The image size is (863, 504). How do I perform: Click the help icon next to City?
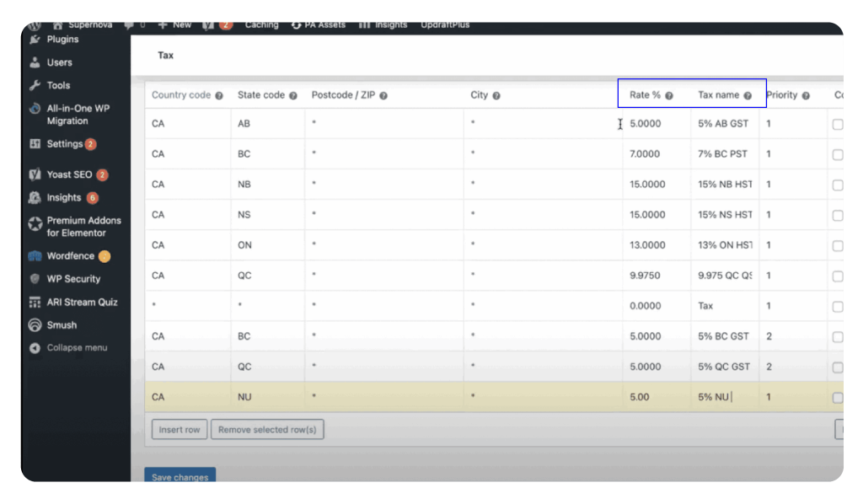point(496,96)
